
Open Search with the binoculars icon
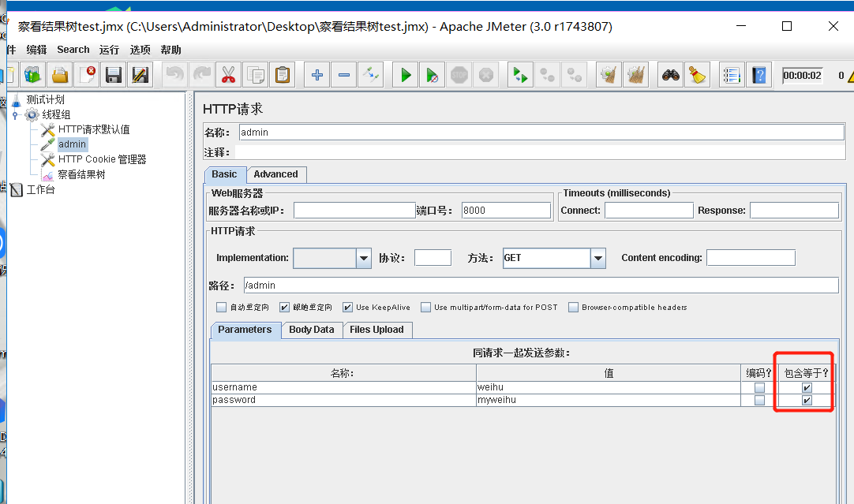click(670, 75)
